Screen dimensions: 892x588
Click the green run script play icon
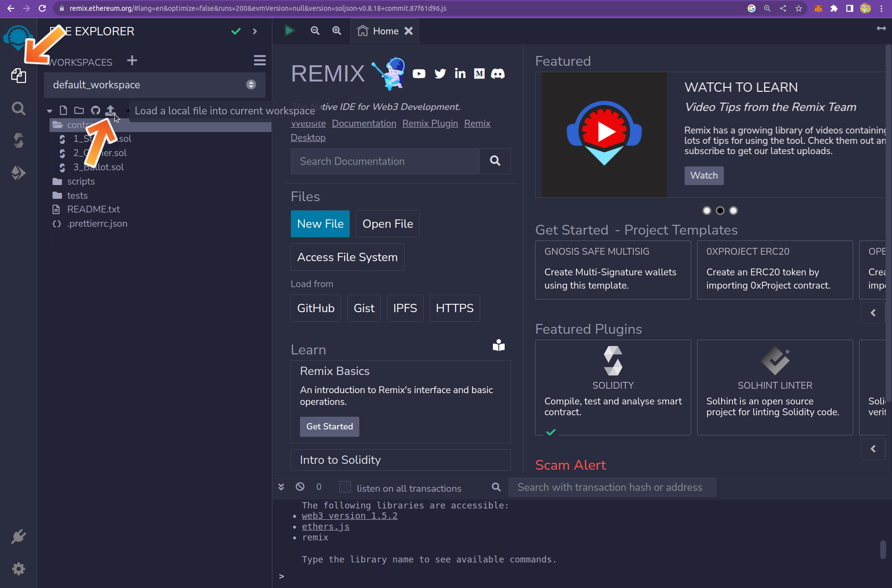pos(289,31)
